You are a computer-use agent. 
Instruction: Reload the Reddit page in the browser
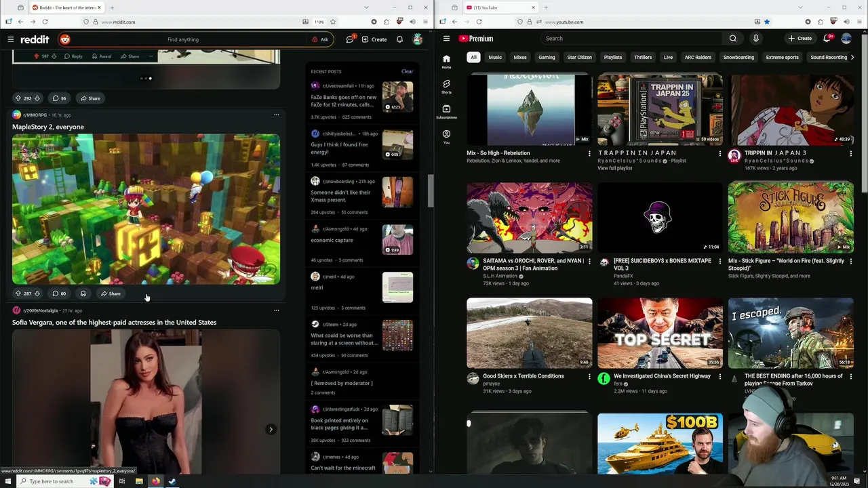tap(45, 22)
